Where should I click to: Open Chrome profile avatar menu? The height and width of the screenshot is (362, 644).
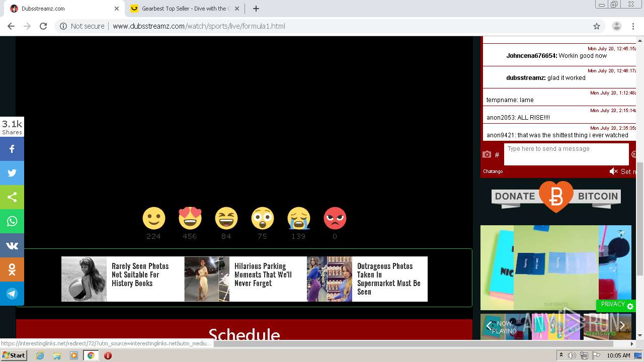617,26
